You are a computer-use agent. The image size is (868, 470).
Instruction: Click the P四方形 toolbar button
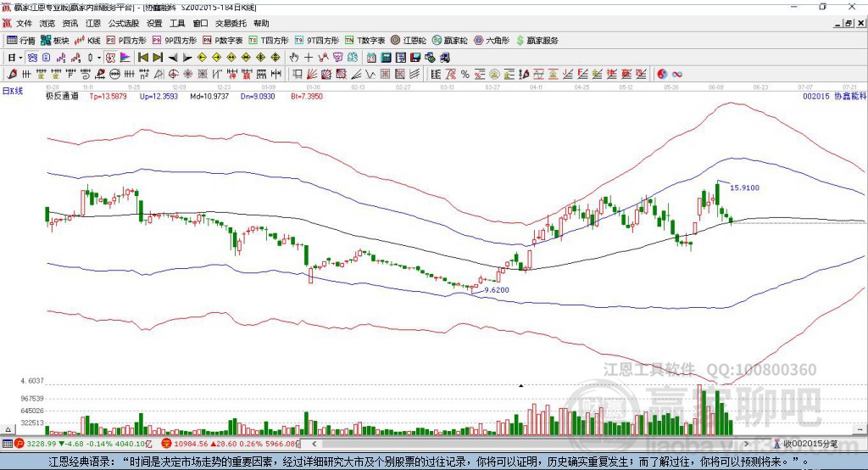[x=126, y=41]
